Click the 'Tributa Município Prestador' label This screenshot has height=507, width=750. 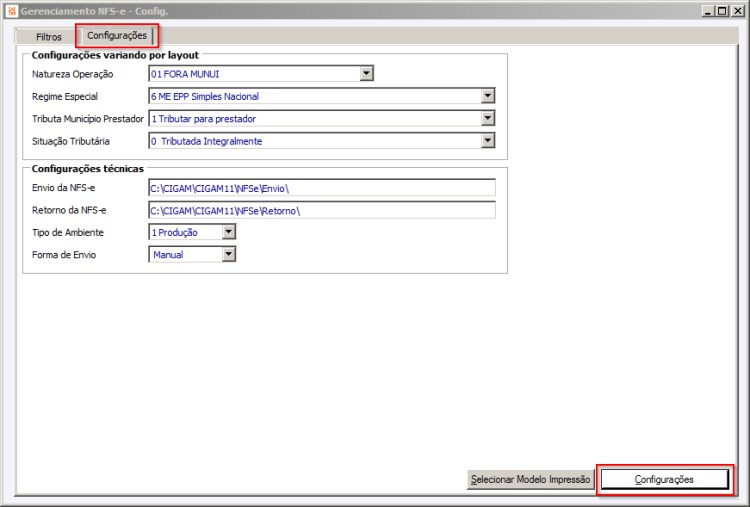(88, 119)
